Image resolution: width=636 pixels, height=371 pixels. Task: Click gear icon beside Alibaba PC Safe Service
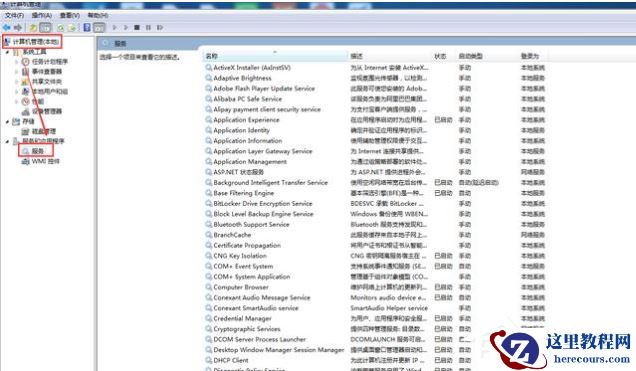tap(208, 99)
